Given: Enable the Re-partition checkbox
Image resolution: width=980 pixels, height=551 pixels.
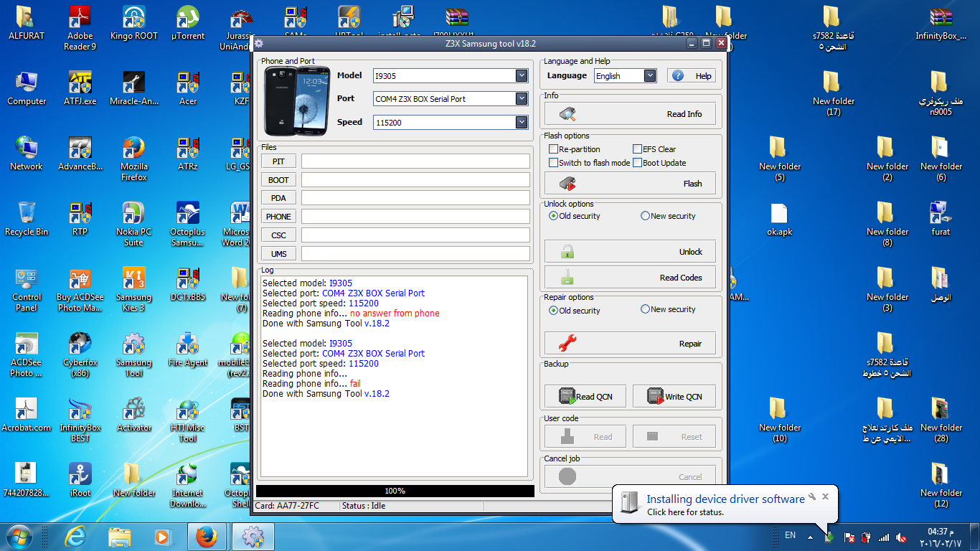Looking at the screenshot, I should 553,149.
